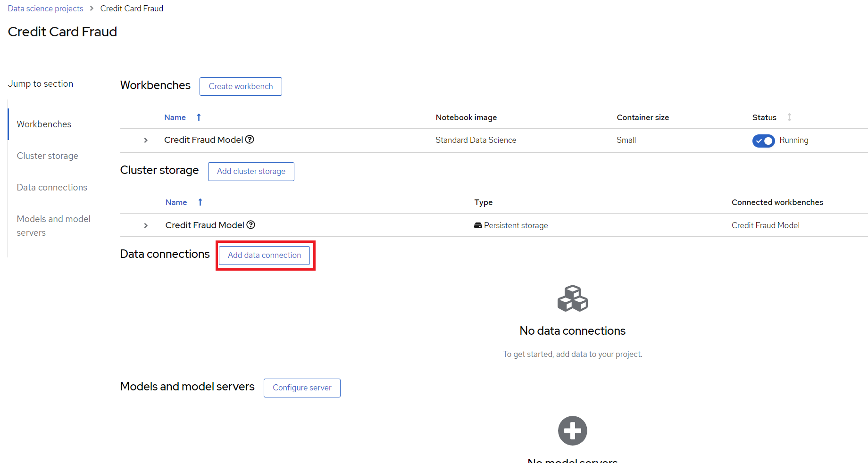Click the breadcrumb separator chevron
Screen dimensions: 868x463
coord(92,8)
